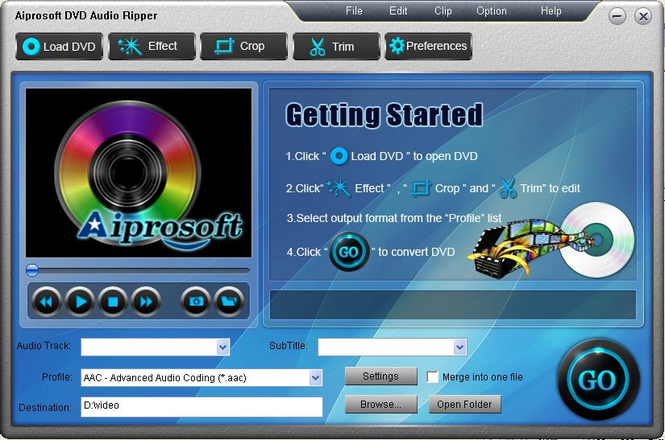Minimize the DVD Audio Ripper window
Screen dimensions: 665x440
click(x=617, y=16)
